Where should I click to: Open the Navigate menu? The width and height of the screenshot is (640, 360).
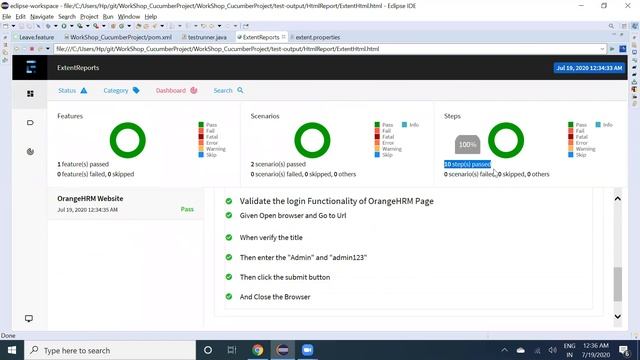[42, 17]
